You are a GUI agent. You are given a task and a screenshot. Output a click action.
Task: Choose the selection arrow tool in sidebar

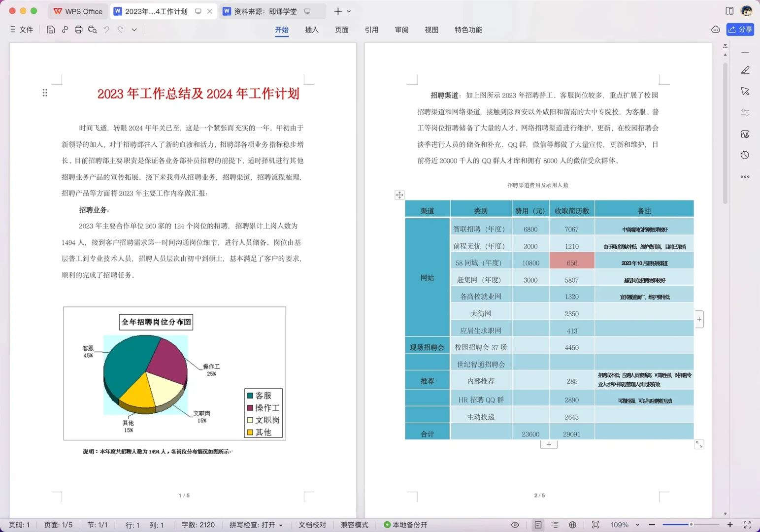pos(745,92)
